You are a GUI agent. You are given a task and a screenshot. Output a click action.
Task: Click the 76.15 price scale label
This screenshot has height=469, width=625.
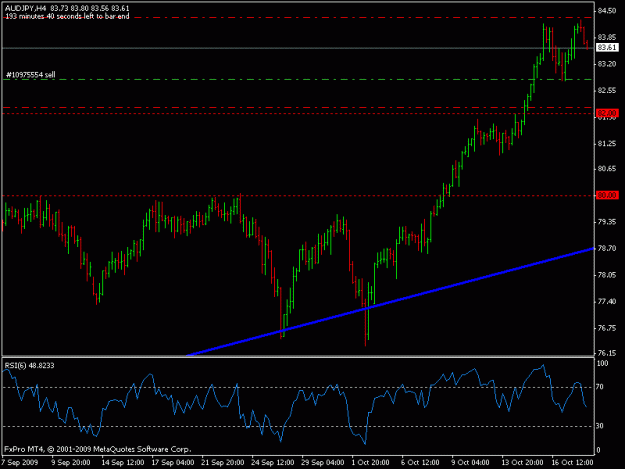point(607,353)
